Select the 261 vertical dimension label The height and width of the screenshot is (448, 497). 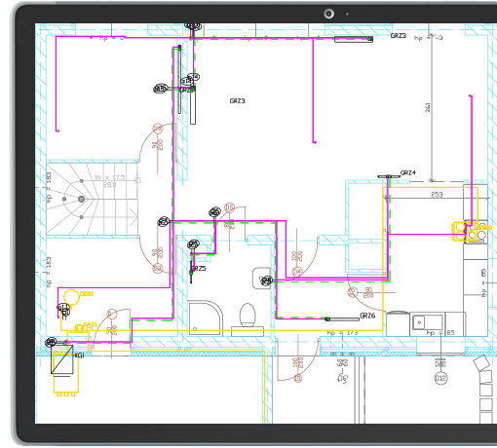428,107
